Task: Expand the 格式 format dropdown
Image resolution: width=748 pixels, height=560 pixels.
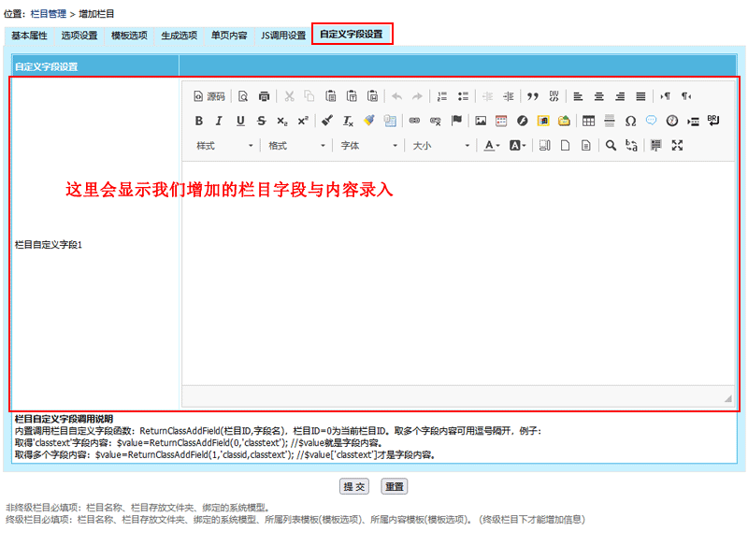Action: pos(296,146)
